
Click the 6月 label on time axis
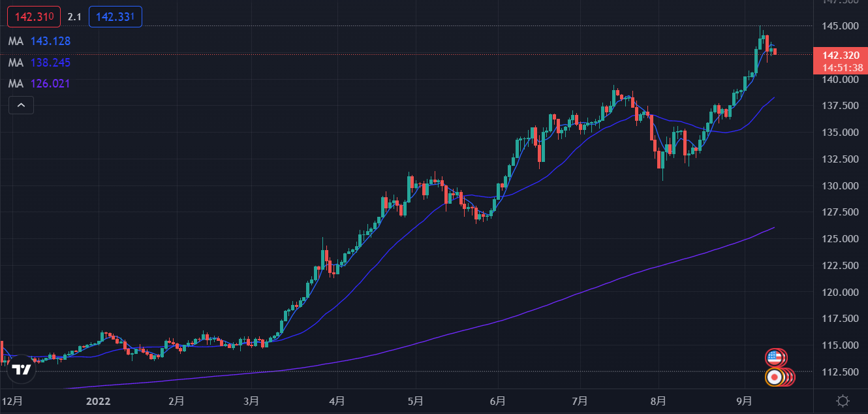click(498, 400)
